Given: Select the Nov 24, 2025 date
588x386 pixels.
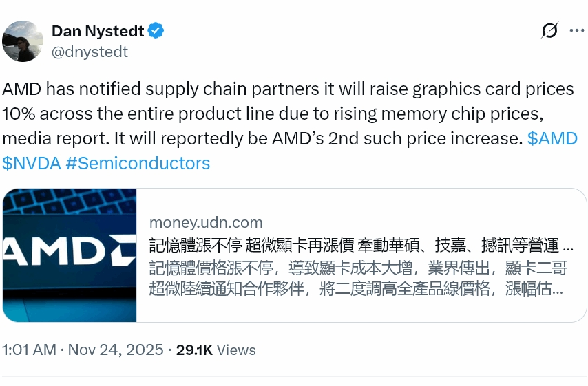Looking at the screenshot, I should [115, 350].
